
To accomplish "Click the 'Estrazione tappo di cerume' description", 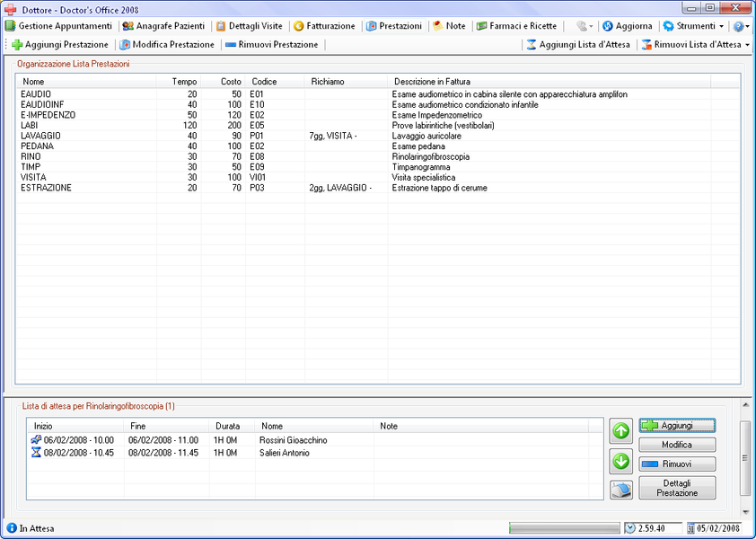I will pyautogui.click(x=439, y=188).
